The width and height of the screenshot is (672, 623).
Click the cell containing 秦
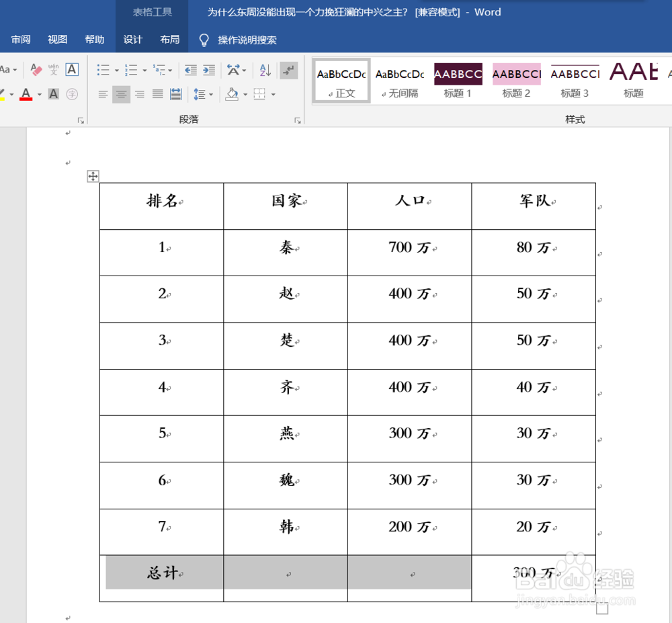[x=286, y=253]
